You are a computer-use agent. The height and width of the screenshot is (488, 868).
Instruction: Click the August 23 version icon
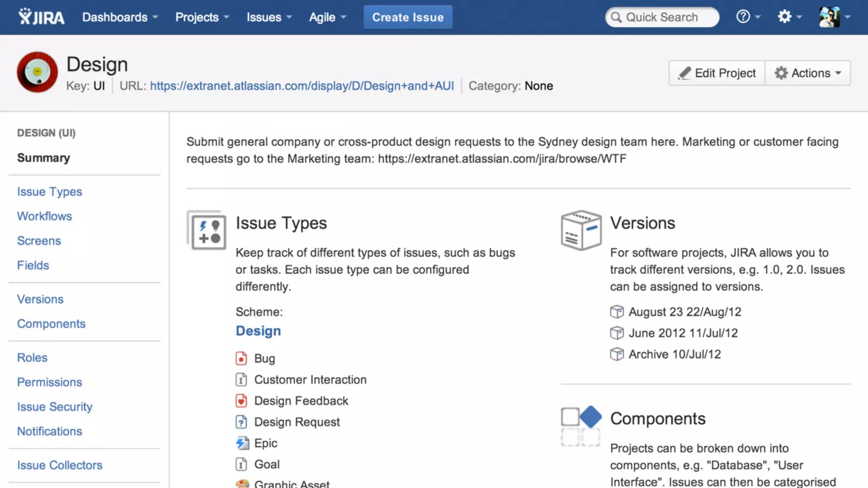[617, 312]
